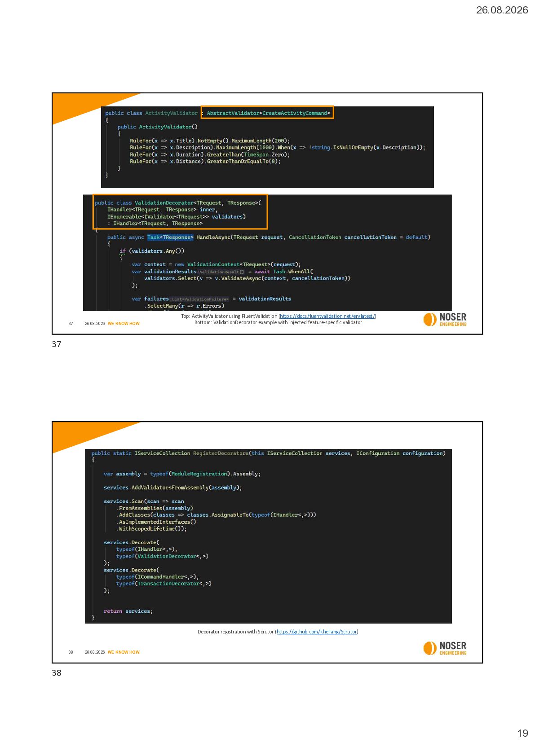The height and width of the screenshot is (756, 535).
Task: Click 'var context = new ValidationContext' line
Action: point(217,264)
